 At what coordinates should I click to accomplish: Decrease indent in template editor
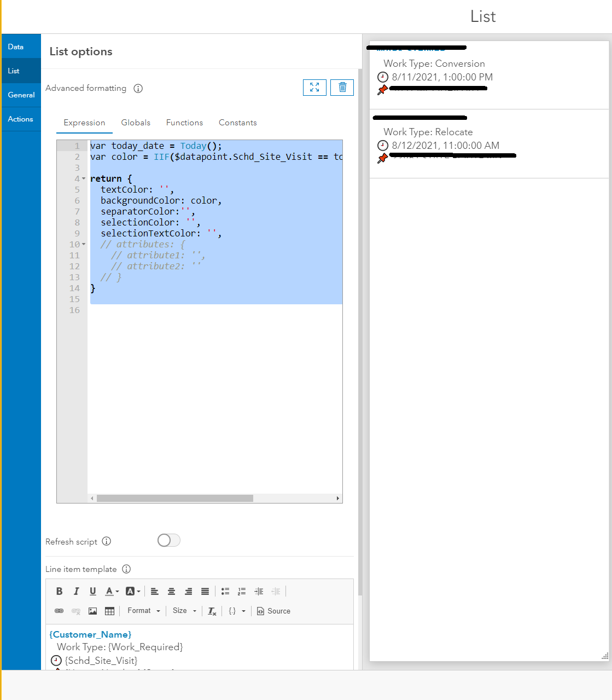(x=276, y=591)
